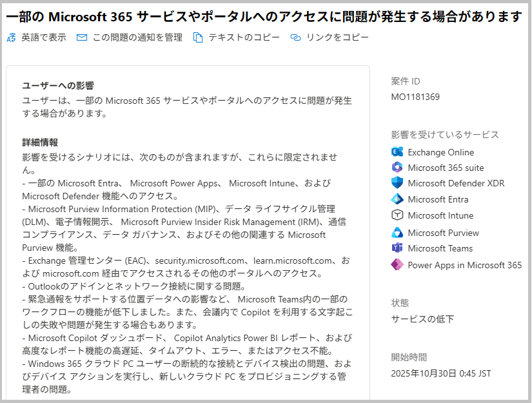Select the Power Apps in Microsoft 365 label
The width and height of the screenshot is (532, 403).
click(465, 265)
